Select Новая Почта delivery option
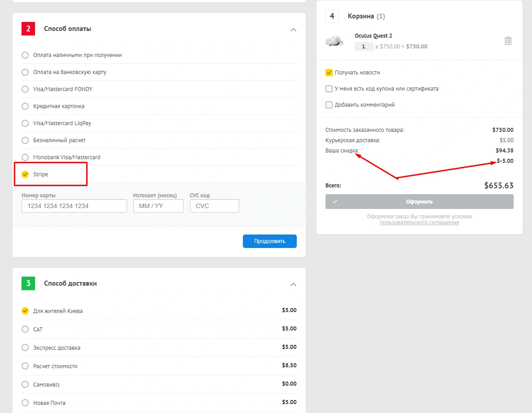 25,403
